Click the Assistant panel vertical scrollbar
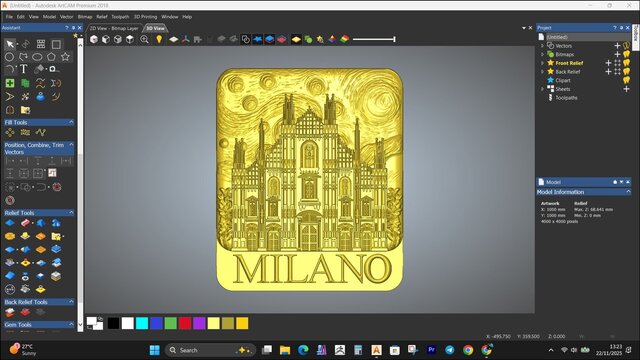Screen dimensions: 640x360 pos(80,184)
